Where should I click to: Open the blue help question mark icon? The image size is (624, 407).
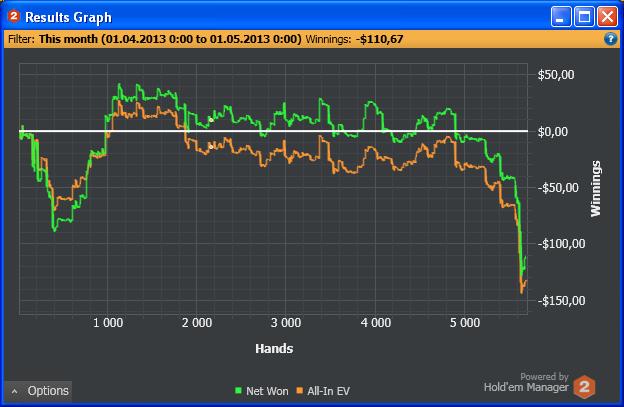pyautogui.click(x=610, y=39)
